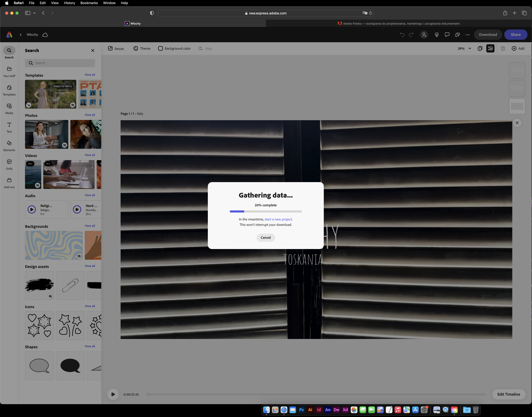Image resolution: width=532 pixels, height=417 pixels.
Task: Toggle the Safari sidebar
Action: [28, 13]
